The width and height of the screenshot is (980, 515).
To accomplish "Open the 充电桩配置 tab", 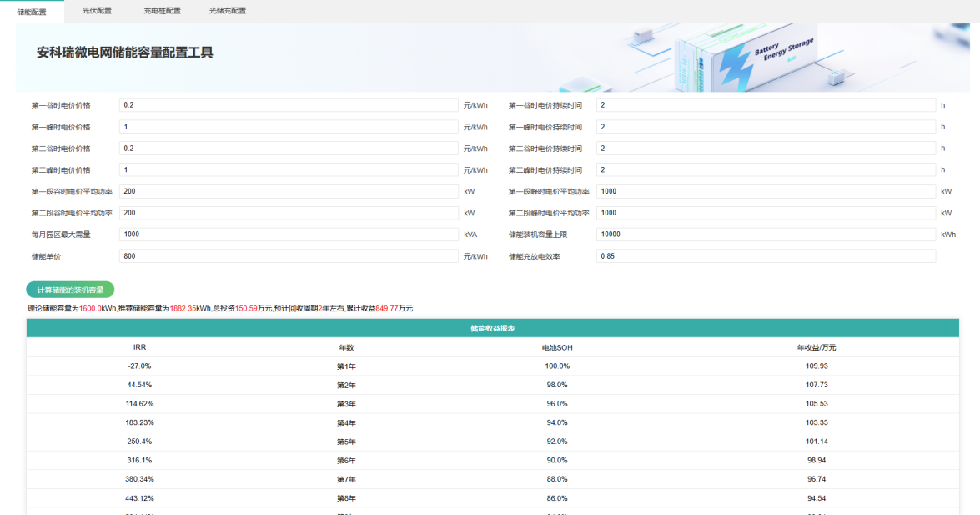I will (x=162, y=11).
